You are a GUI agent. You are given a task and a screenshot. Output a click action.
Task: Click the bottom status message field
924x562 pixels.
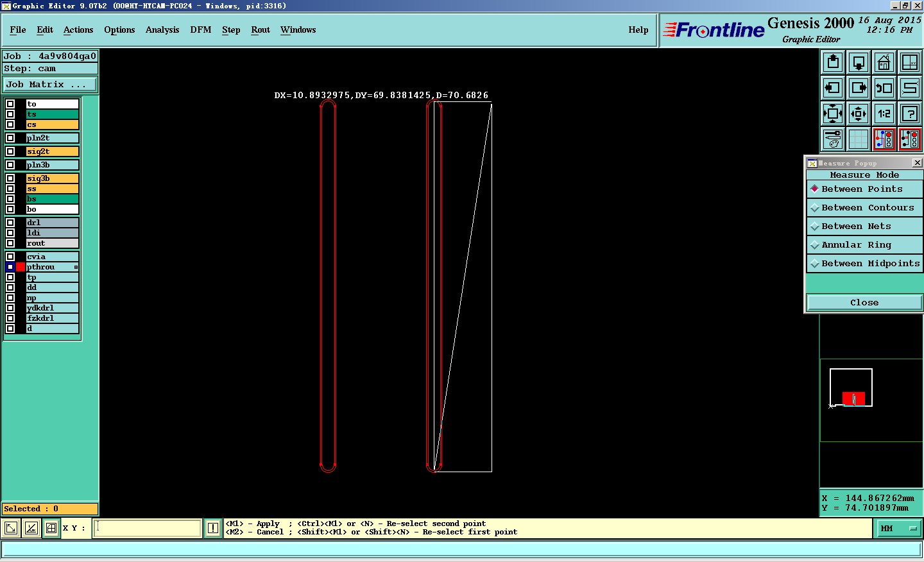[461, 549]
